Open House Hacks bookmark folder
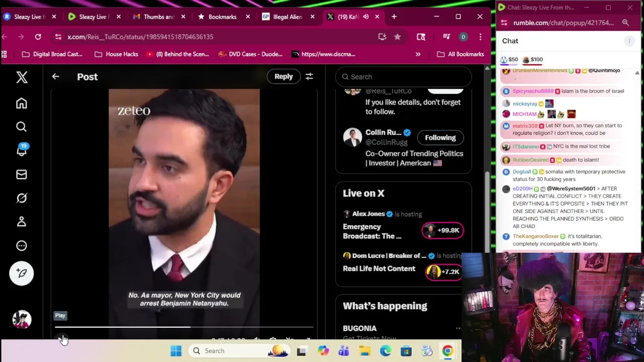Viewport: 644px width, 362px height. click(117, 54)
